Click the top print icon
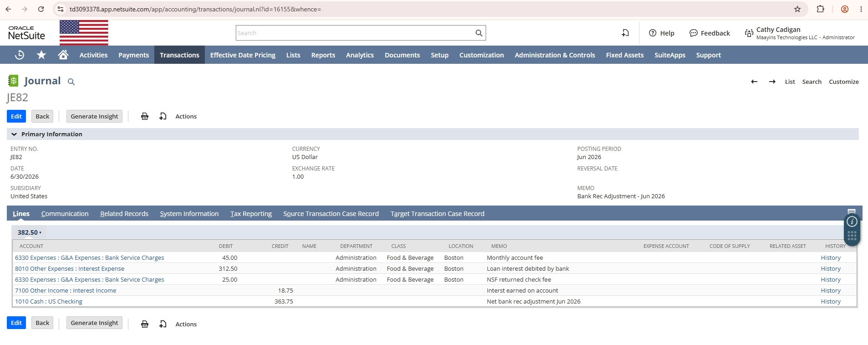868x345 pixels. click(145, 116)
